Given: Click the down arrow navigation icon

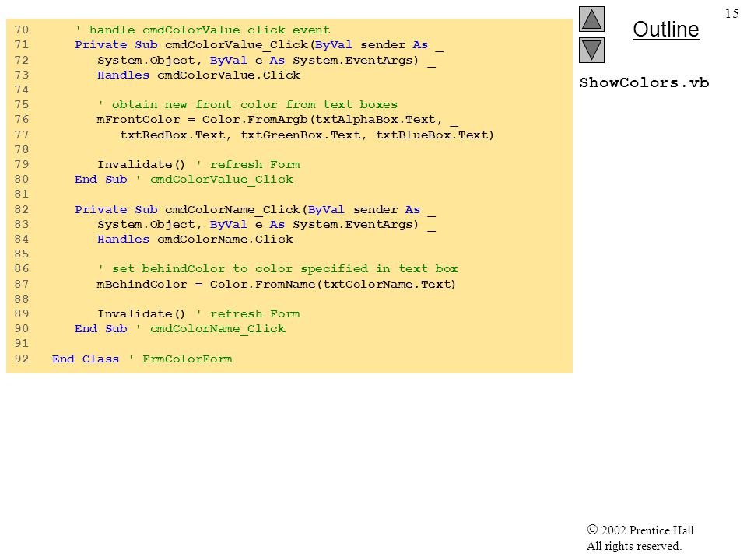Looking at the screenshot, I should (x=591, y=50).
